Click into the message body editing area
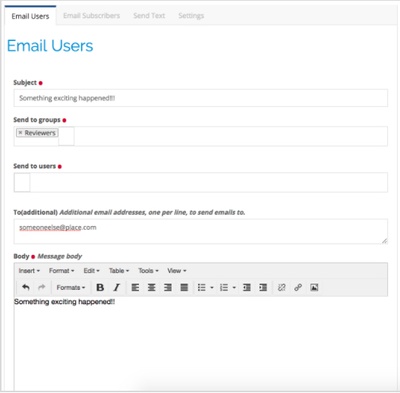The width and height of the screenshot is (400, 393). click(x=201, y=343)
